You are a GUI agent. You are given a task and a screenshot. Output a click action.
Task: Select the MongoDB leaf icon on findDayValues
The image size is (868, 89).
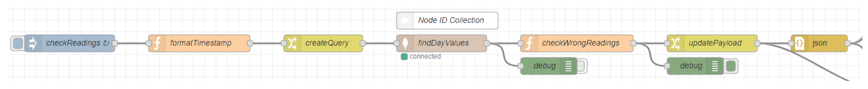[x=405, y=43]
